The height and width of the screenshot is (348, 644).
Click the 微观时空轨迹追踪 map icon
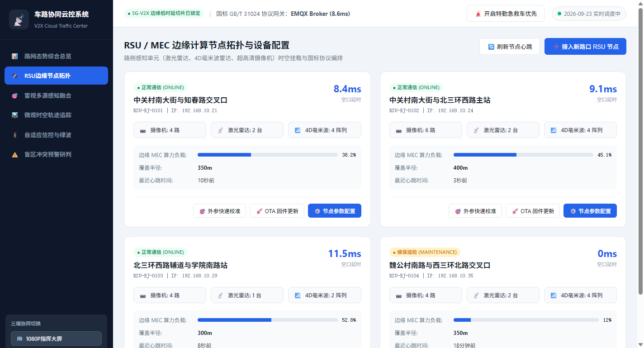15,115
